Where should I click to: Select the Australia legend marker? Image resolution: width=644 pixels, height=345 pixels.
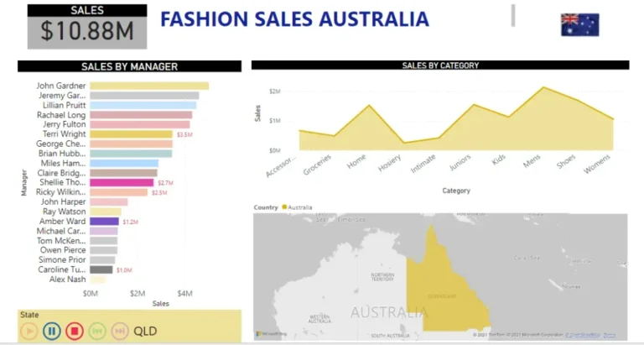pos(284,206)
